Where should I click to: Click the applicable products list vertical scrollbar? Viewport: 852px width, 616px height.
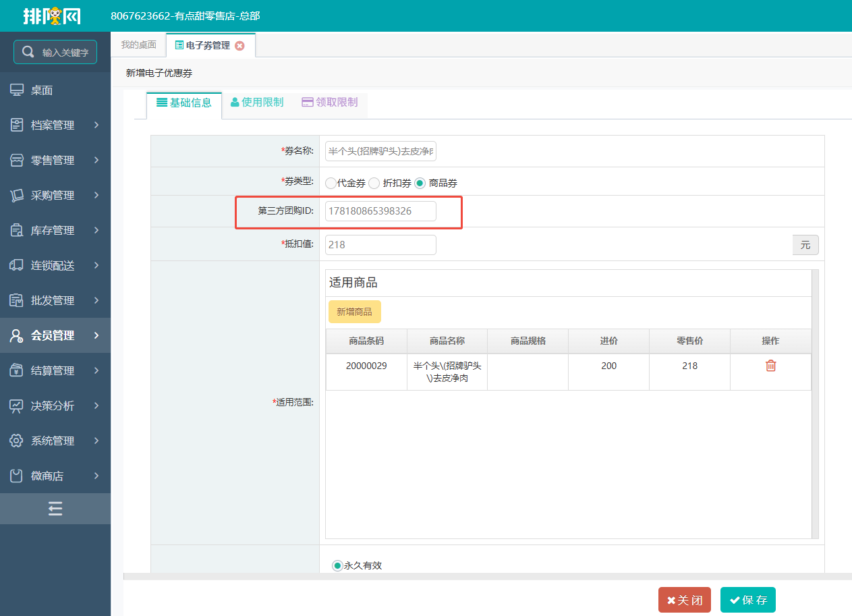pos(815,403)
